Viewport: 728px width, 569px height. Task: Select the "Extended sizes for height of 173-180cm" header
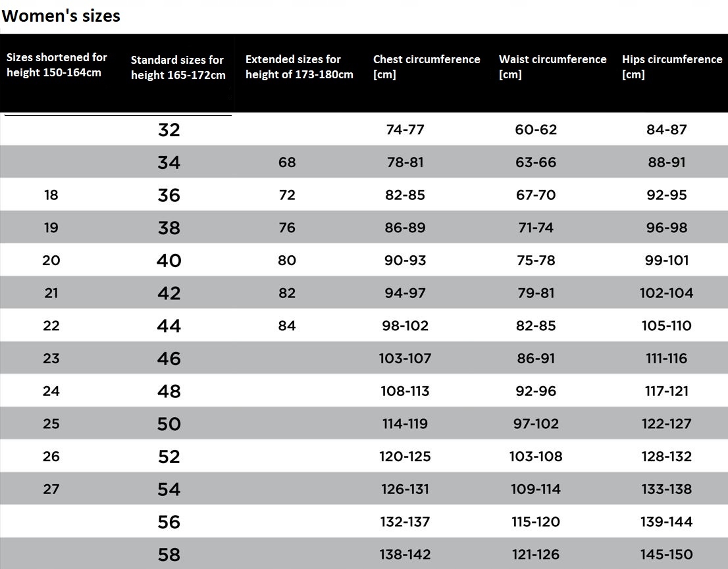299,67
